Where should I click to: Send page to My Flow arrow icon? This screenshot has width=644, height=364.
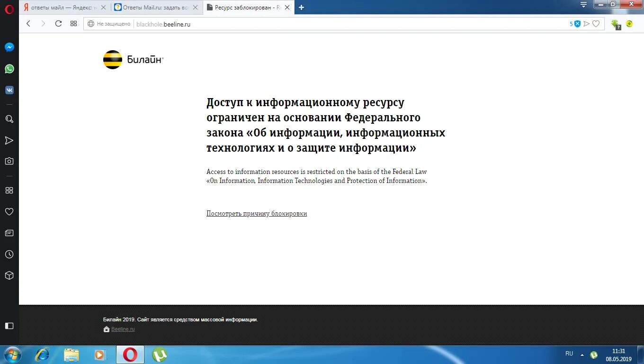[587, 24]
